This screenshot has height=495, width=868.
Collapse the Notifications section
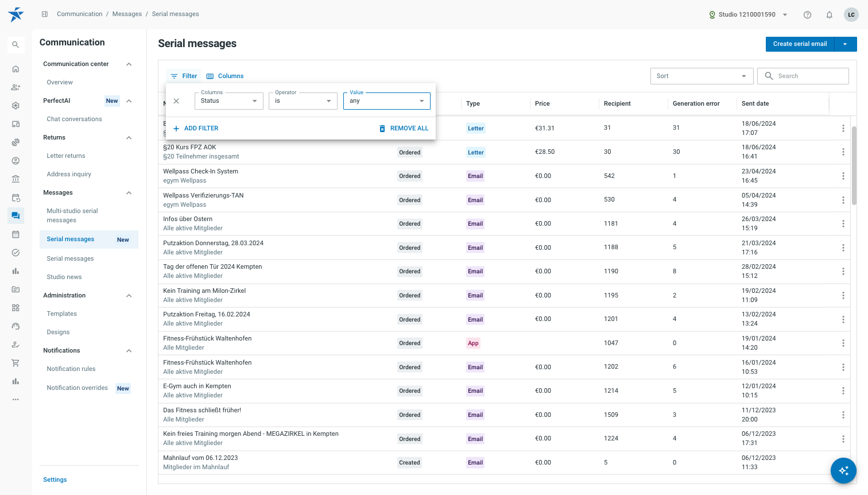coord(129,351)
